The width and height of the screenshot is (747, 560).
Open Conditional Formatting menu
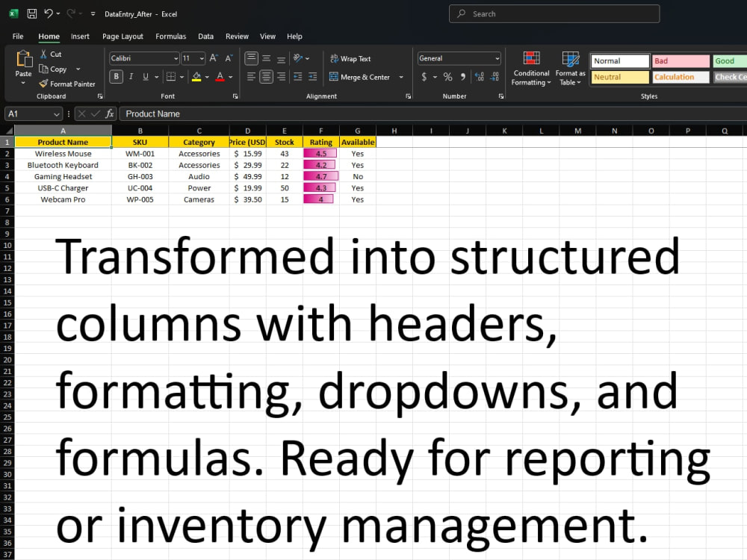(x=531, y=68)
